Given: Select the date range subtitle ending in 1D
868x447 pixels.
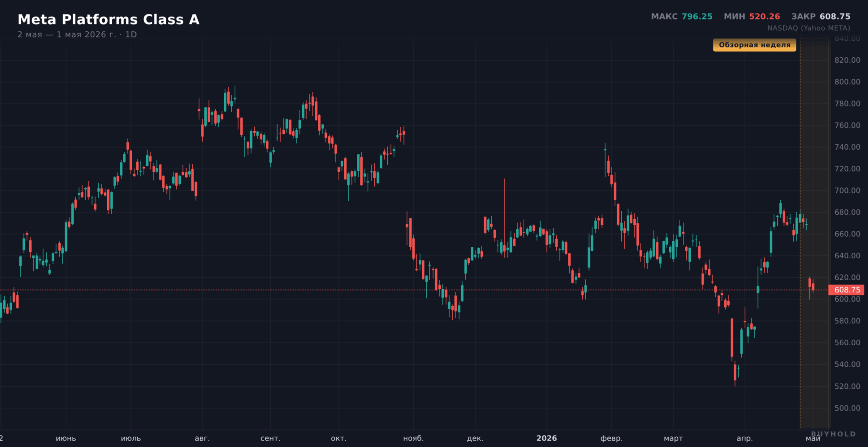Looking at the screenshot, I should tap(77, 34).
